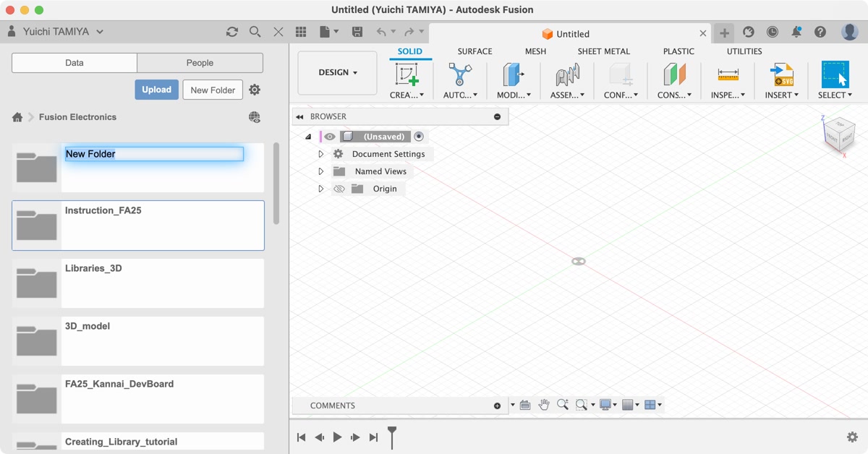This screenshot has height=454, width=868.
Task: Click the Insert SVG icon
Action: (x=781, y=74)
